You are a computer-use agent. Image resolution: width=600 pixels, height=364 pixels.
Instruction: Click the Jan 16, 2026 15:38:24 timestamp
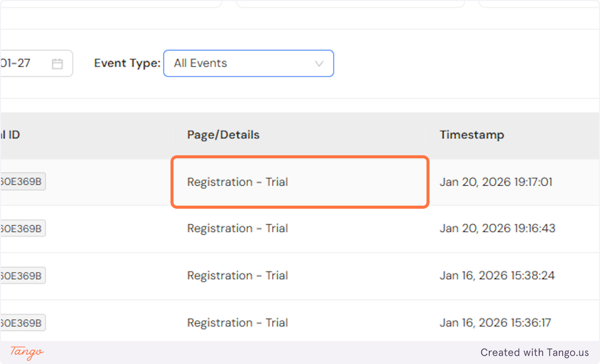pyautogui.click(x=497, y=275)
